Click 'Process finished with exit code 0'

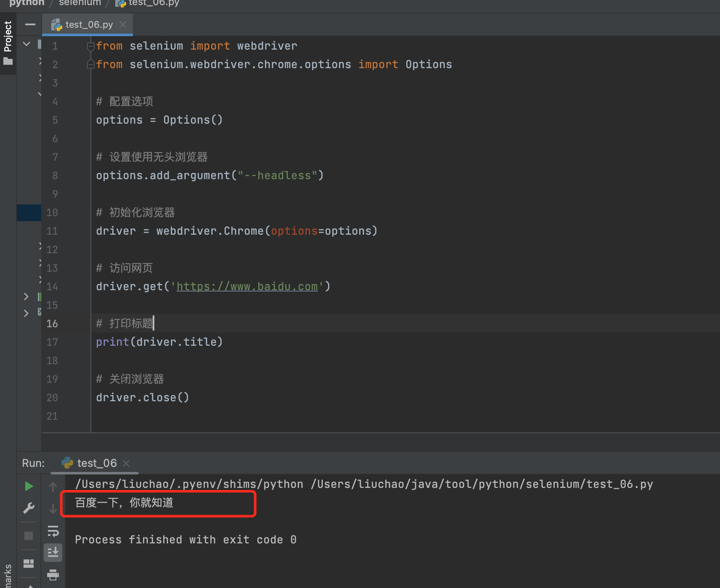point(185,540)
